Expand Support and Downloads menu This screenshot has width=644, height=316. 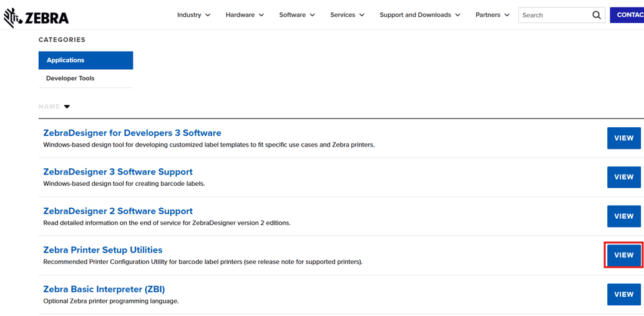point(419,15)
